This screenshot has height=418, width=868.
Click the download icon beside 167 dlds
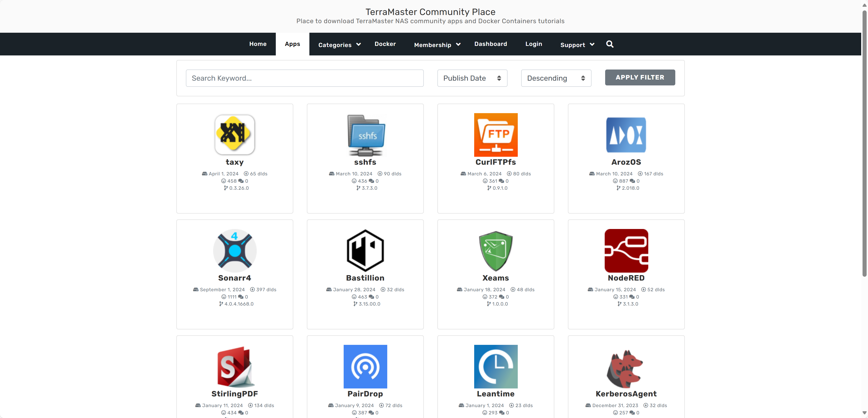coord(640,174)
